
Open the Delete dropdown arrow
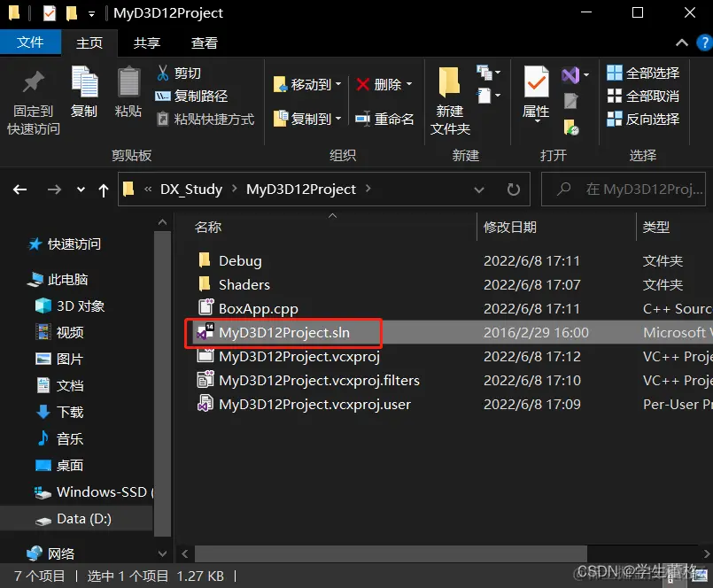coord(409,84)
